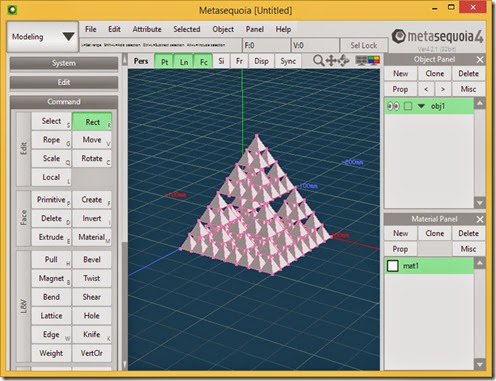Click Object Panel scrollbar down arrow
The height and width of the screenshot is (381, 496).
click(x=480, y=202)
